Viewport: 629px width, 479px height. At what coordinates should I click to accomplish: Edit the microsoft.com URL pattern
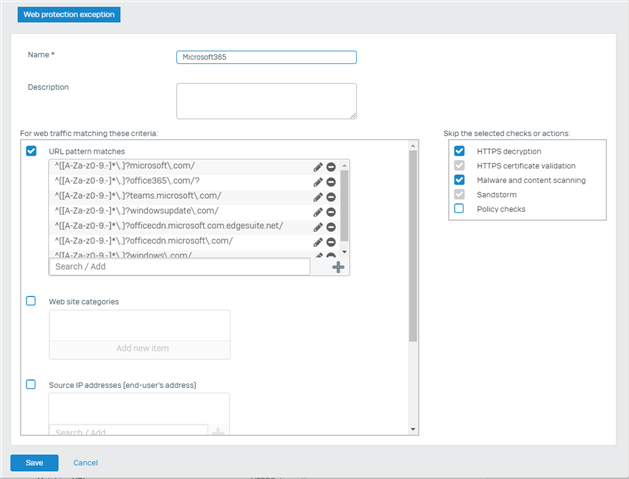click(317, 167)
